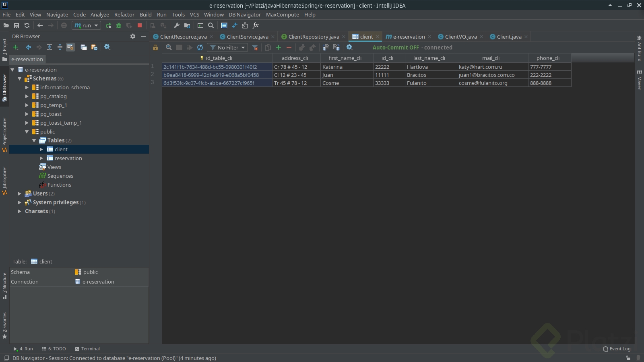Viewport: 644px width, 362px height.
Task: Add a new connection in DB Browser
Action: tap(15, 47)
